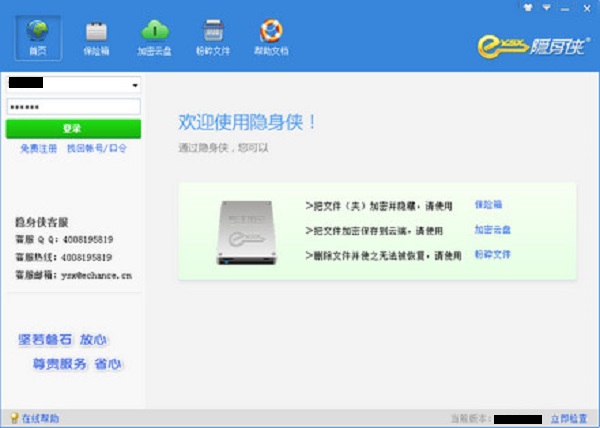Minimize the 隐身侠 window
Screen dimensions: 600x428
point(565,8)
